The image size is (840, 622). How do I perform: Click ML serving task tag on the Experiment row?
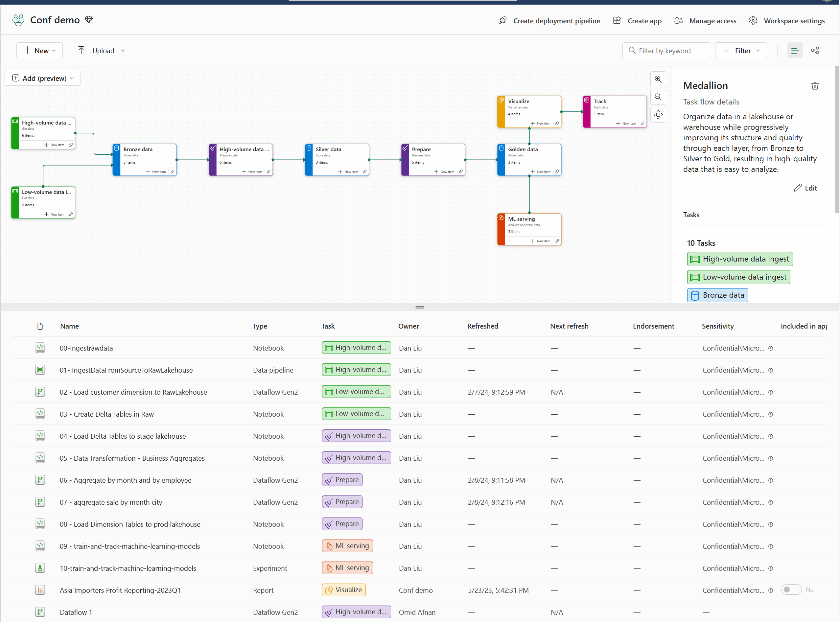tap(347, 568)
